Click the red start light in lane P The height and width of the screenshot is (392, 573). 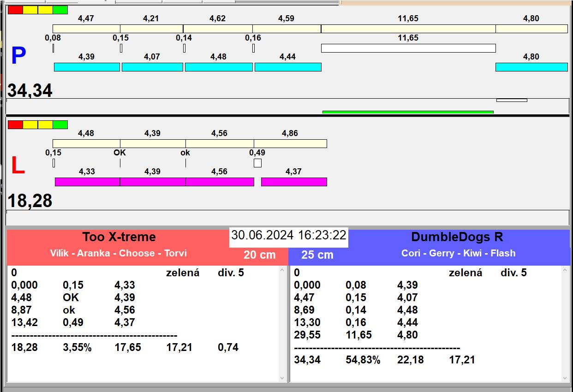pyautogui.click(x=15, y=10)
